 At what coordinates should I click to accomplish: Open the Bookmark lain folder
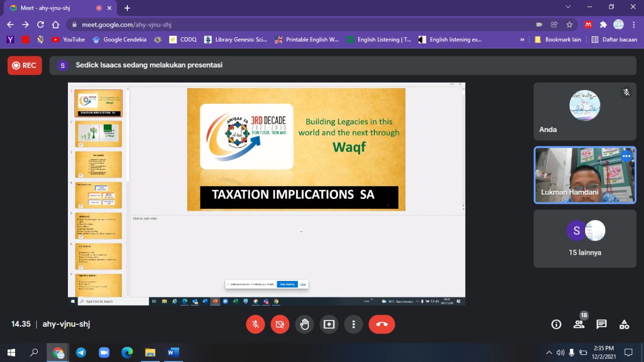point(557,39)
